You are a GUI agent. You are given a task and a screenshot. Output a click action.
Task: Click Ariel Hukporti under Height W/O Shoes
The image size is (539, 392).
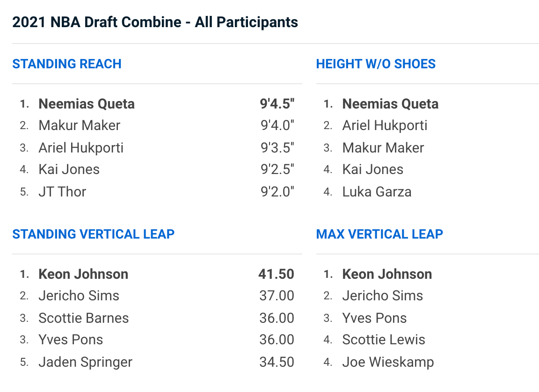pyautogui.click(x=385, y=125)
